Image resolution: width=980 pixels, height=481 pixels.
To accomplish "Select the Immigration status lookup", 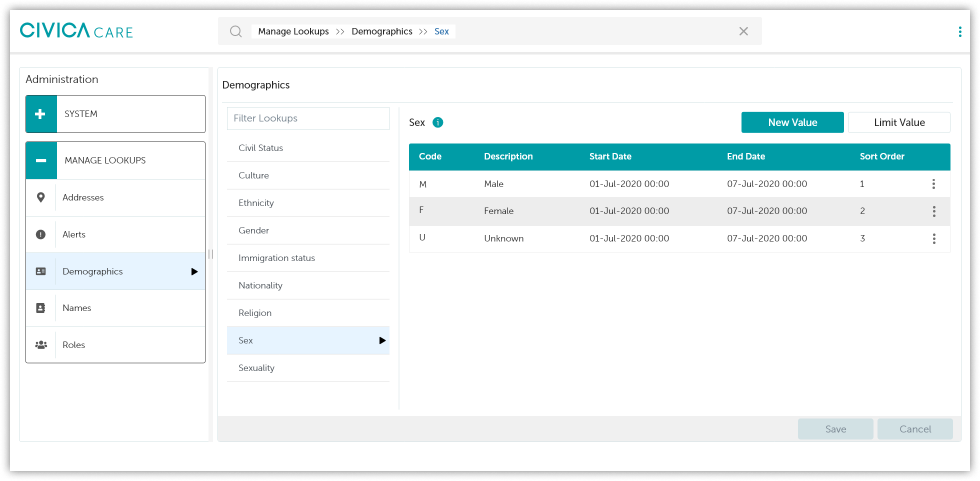I will pos(308,258).
